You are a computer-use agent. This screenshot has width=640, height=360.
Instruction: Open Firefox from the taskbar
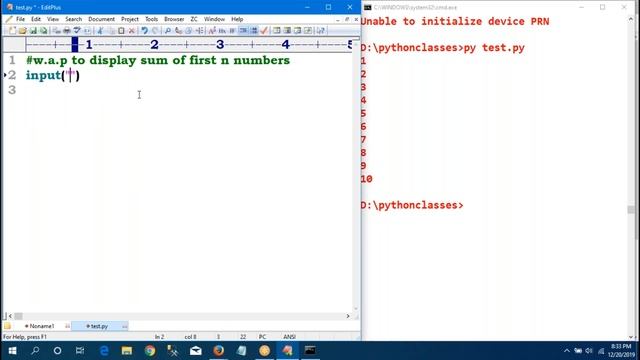[x=218, y=351]
